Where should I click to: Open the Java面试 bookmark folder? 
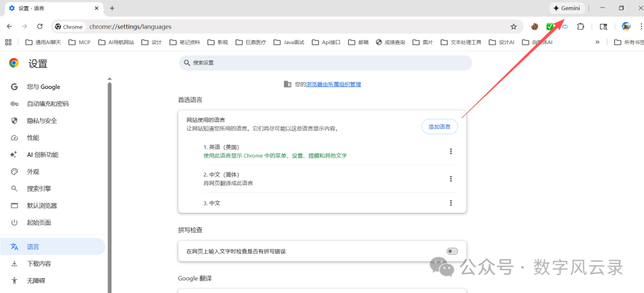click(289, 42)
